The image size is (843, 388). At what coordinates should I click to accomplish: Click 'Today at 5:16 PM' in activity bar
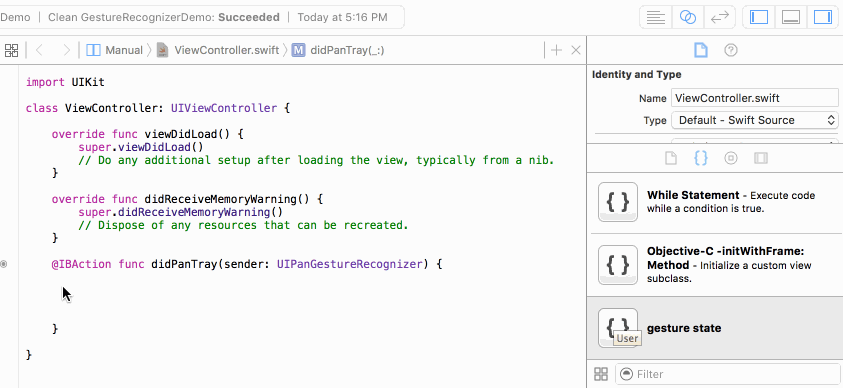(342, 17)
